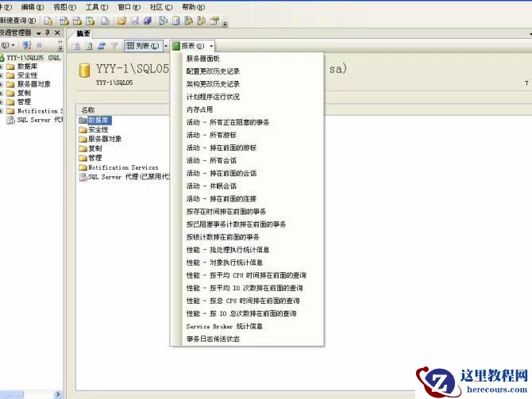Viewport: 532px width, 399px height.
Task: Click the Analysis Services DMX Query icon
Action: [x=77, y=21]
